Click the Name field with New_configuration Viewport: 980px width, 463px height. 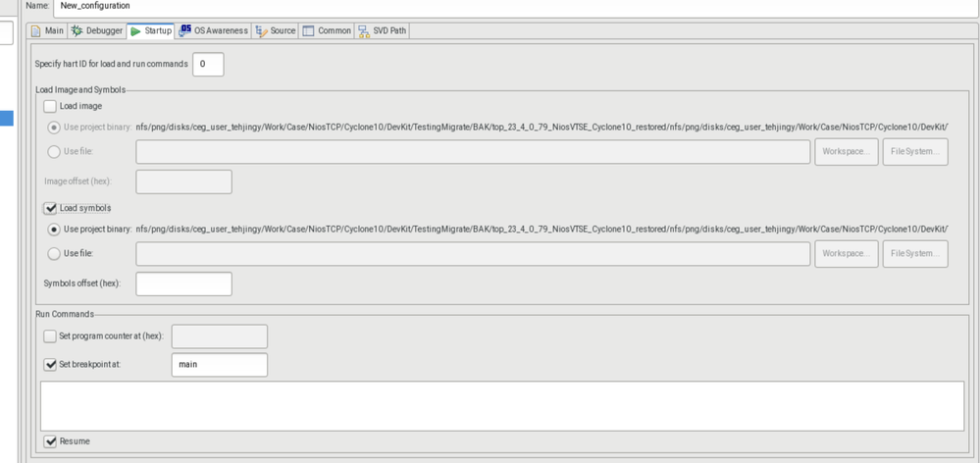(x=516, y=6)
